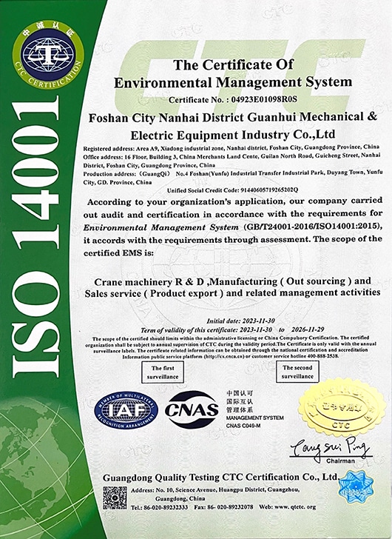392x539 pixels.
Task: Click Certificate No. 04923E01098R0S
Action: pyautogui.click(x=233, y=100)
